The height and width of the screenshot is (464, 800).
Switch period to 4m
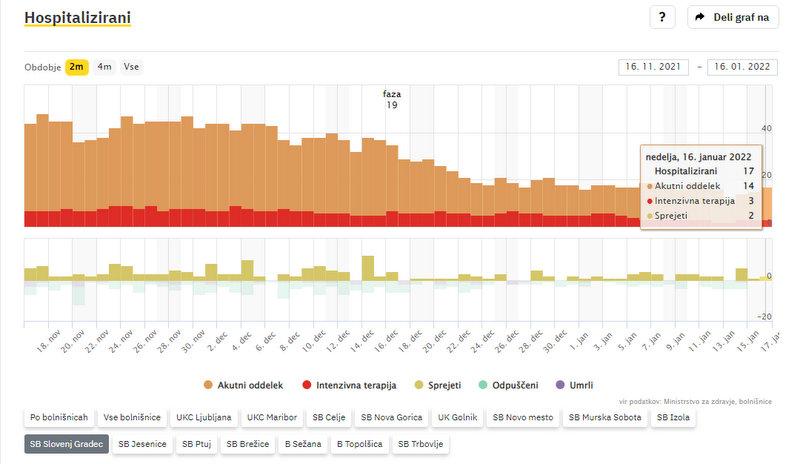point(104,67)
